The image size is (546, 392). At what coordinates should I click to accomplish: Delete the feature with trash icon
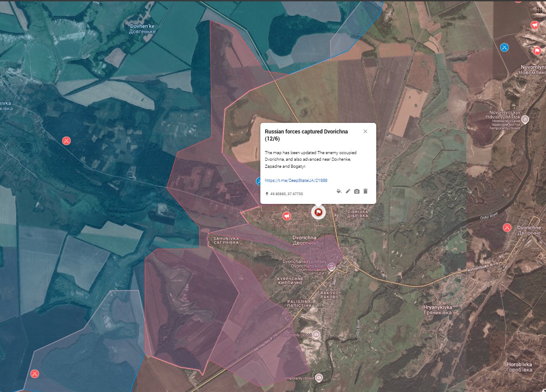coord(365,191)
